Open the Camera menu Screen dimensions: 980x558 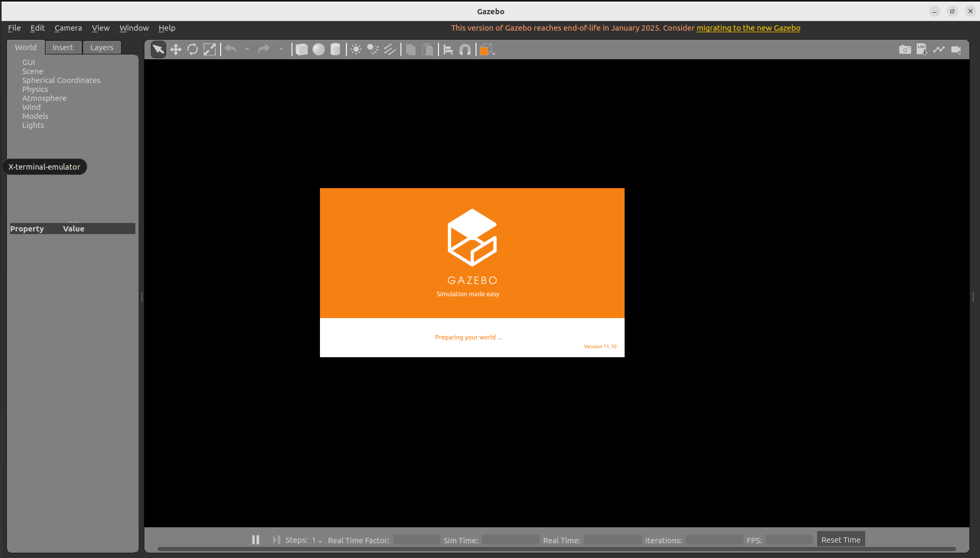click(x=68, y=28)
